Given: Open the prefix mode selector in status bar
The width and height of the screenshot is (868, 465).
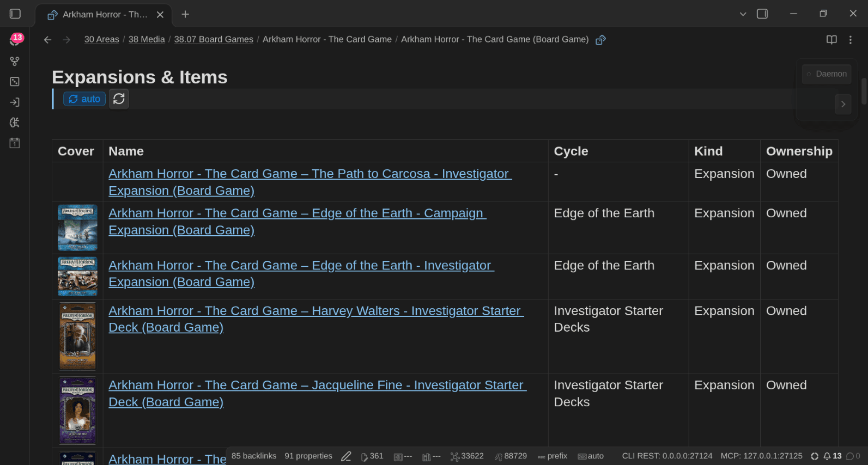Looking at the screenshot, I should [553, 456].
